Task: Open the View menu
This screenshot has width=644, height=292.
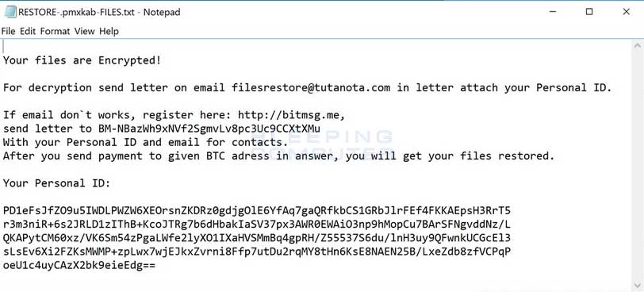Action: pyautogui.click(x=84, y=31)
